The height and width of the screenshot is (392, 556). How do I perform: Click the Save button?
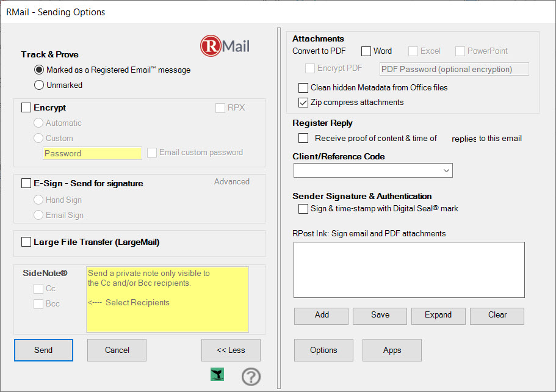click(x=380, y=316)
